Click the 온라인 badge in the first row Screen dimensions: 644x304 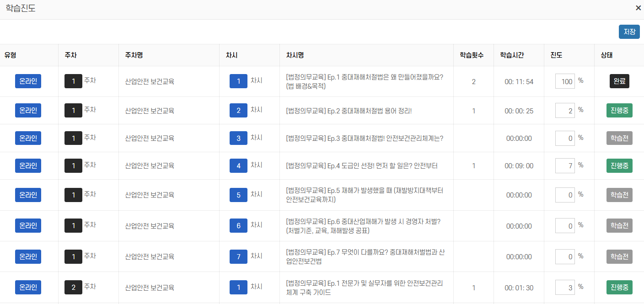[x=28, y=81]
